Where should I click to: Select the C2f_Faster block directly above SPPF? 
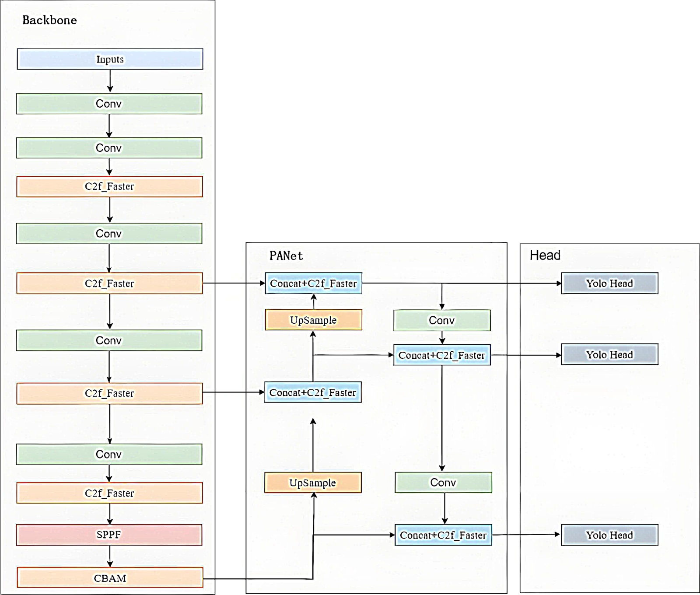(x=109, y=493)
